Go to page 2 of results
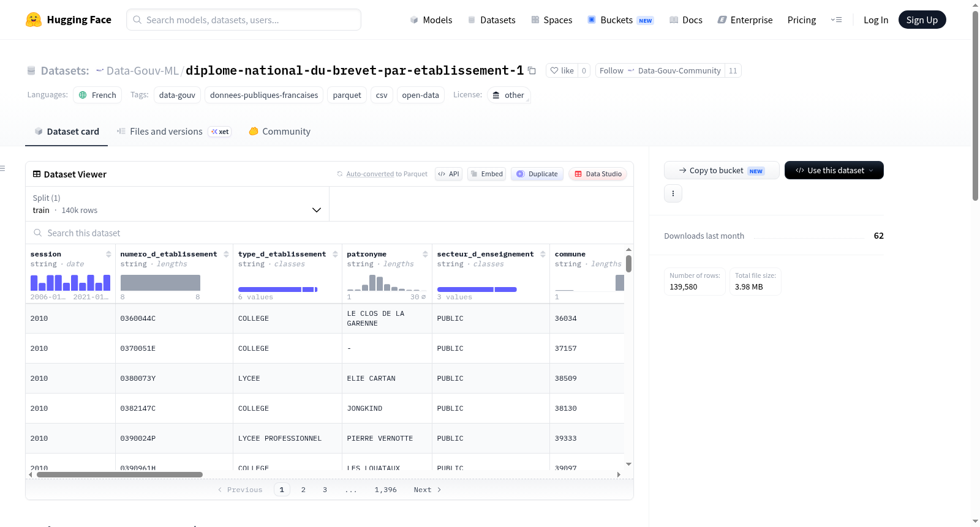This screenshot has height=527, width=980. 303,490
